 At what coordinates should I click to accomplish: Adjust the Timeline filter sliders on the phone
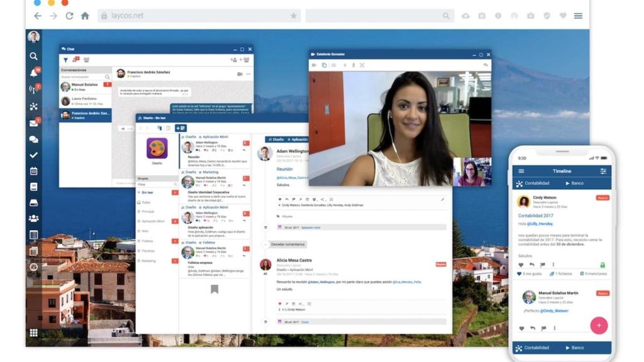(604, 171)
